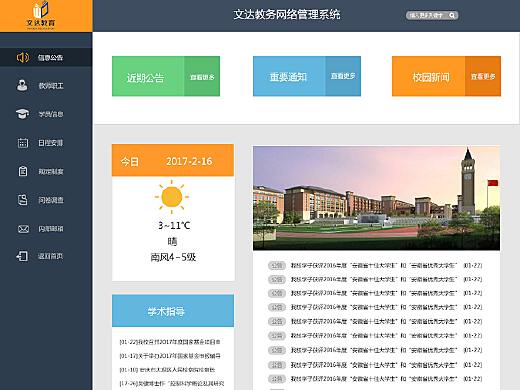Click the sunny weather icon
The width and height of the screenshot is (520, 390).
172,197
